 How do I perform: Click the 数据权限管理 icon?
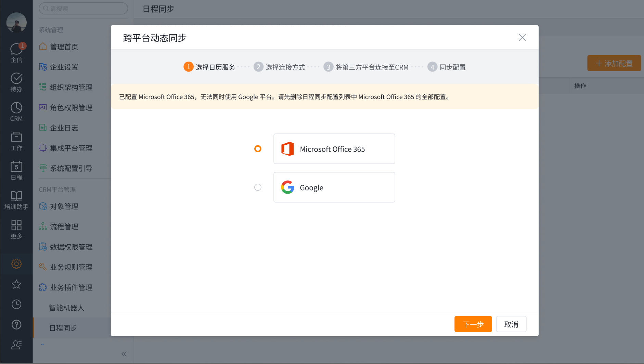43,247
